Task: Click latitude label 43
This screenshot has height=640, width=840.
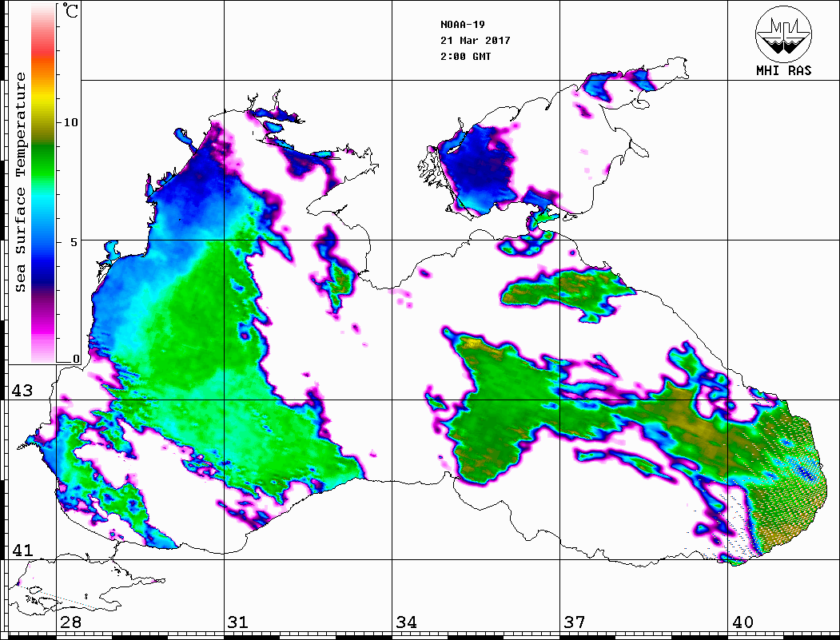Action: (22, 391)
